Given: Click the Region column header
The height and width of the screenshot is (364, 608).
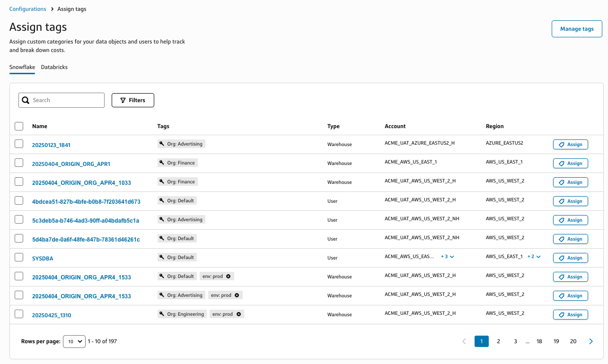Looking at the screenshot, I should pos(495,126).
